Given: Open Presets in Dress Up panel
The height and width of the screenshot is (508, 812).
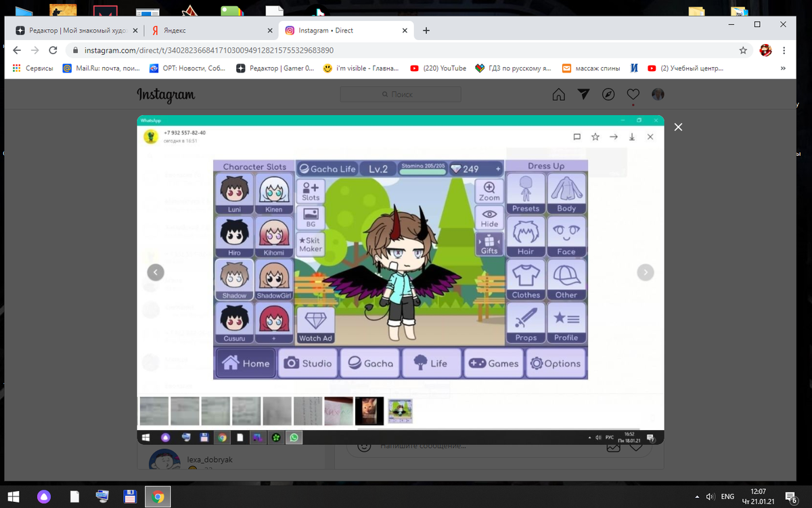Looking at the screenshot, I should tap(526, 193).
